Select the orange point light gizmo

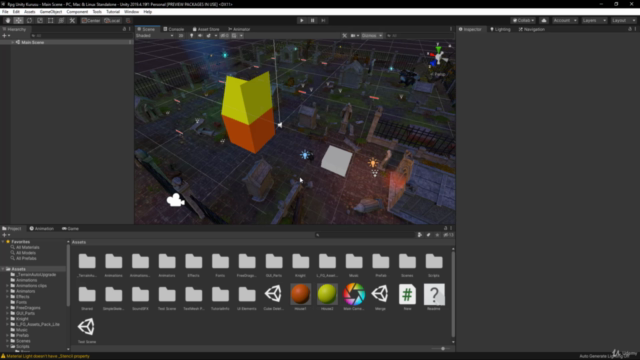[373, 163]
